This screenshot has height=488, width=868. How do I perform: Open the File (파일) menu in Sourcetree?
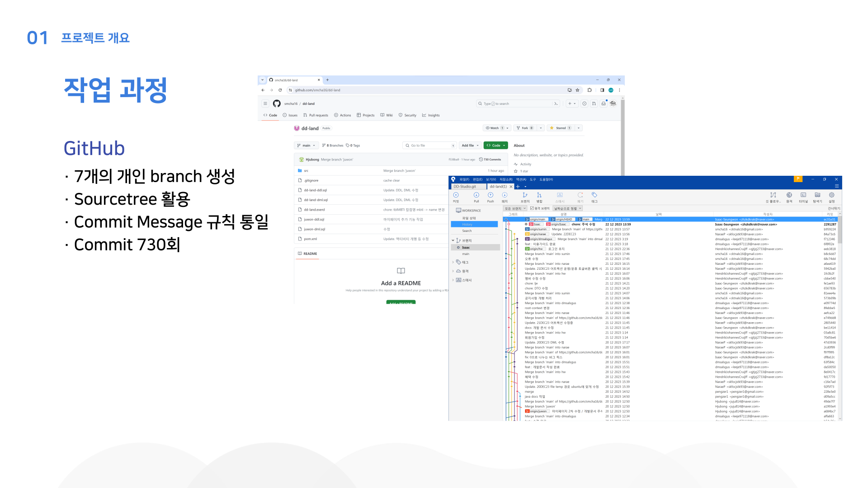click(x=464, y=179)
